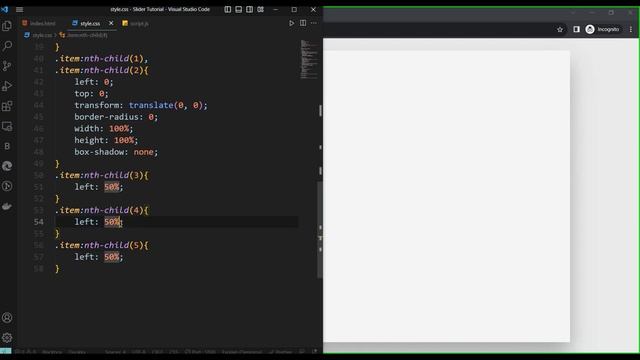This screenshot has width=640, height=360.
Task: Click the 'width: 100%;' line
Action: click(104, 129)
